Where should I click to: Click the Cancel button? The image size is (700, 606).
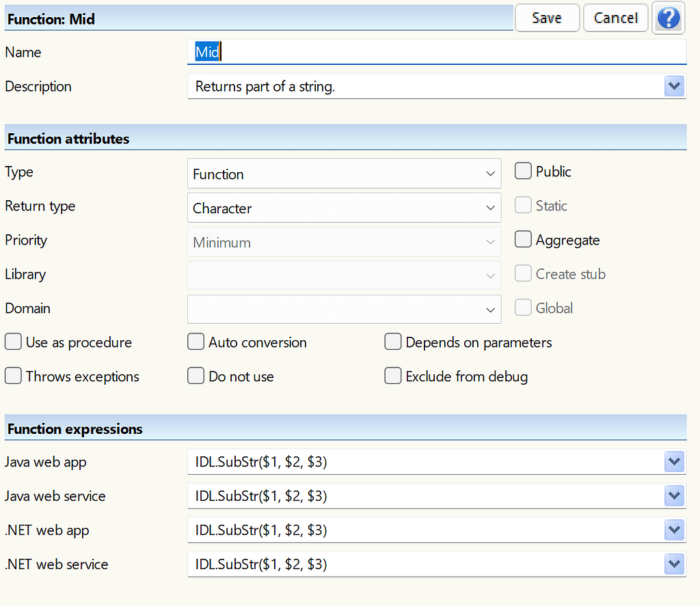pyautogui.click(x=616, y=18)
